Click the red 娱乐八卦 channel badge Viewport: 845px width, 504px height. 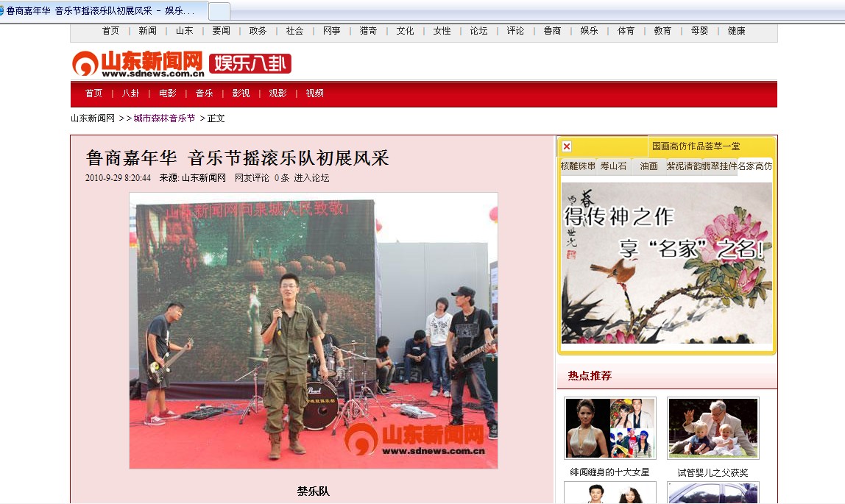tap(250, 64)
